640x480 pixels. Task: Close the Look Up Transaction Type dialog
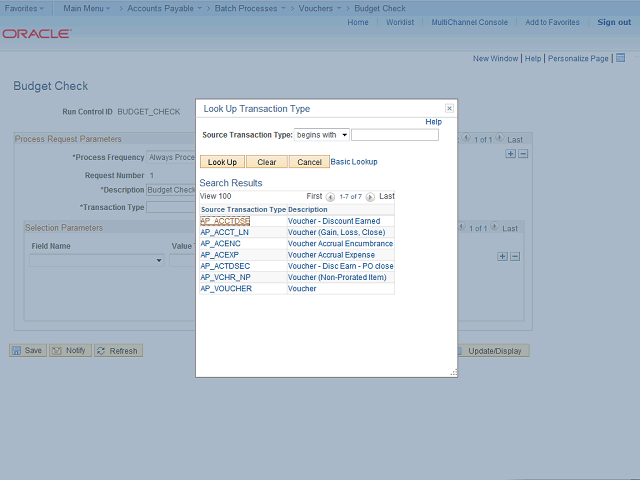point(449,108)
